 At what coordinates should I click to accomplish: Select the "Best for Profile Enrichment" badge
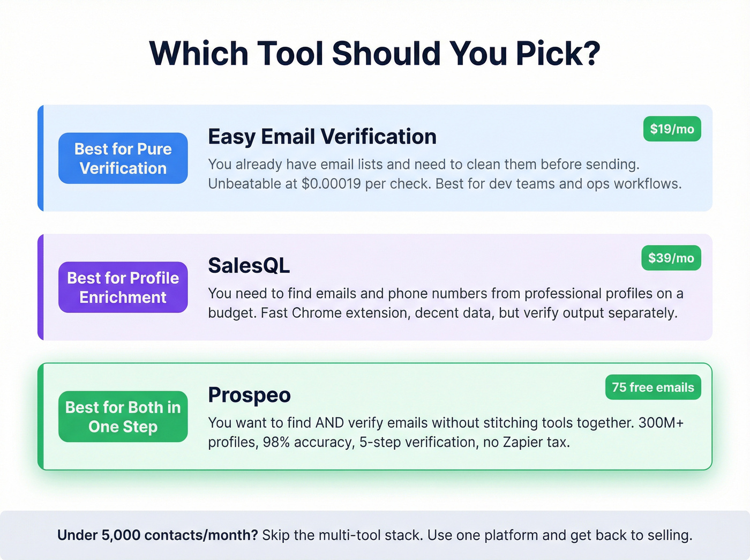tap(123, 287)
